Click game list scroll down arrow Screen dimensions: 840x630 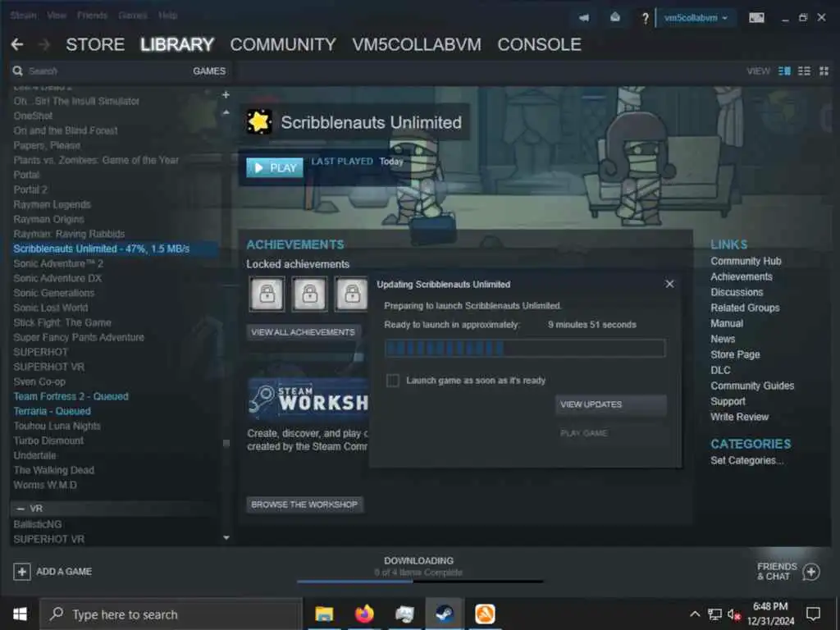coord(226,538)
